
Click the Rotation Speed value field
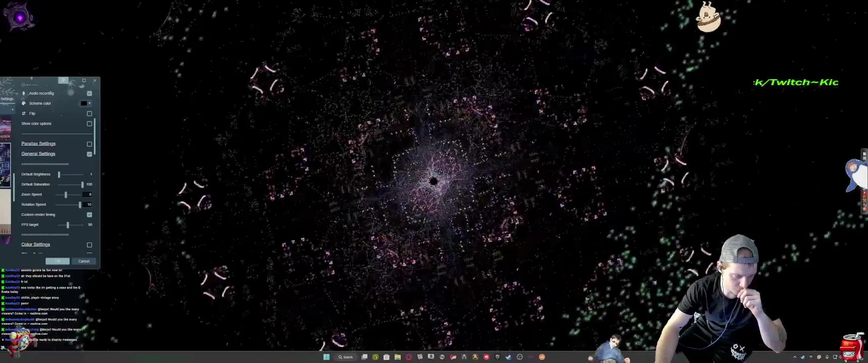coord(87,204)
